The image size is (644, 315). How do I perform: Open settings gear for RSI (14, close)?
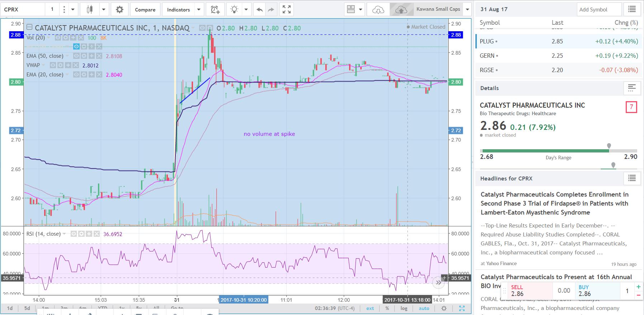pyautogui.click(x=81, y=234)
